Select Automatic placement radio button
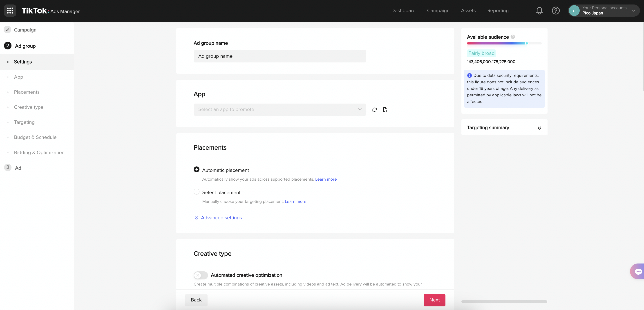Image resolution: width=644 pixels, height=310 pixels. tap(196, 170)
